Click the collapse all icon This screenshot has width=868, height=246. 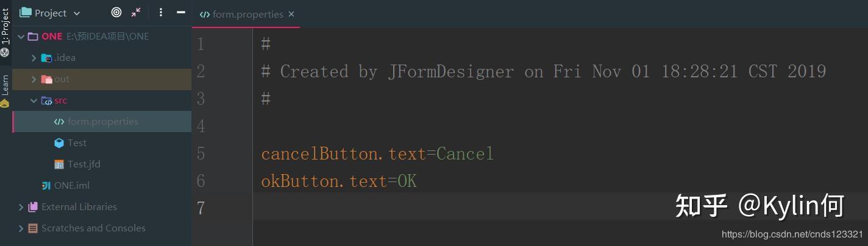[x=136, y=12]
